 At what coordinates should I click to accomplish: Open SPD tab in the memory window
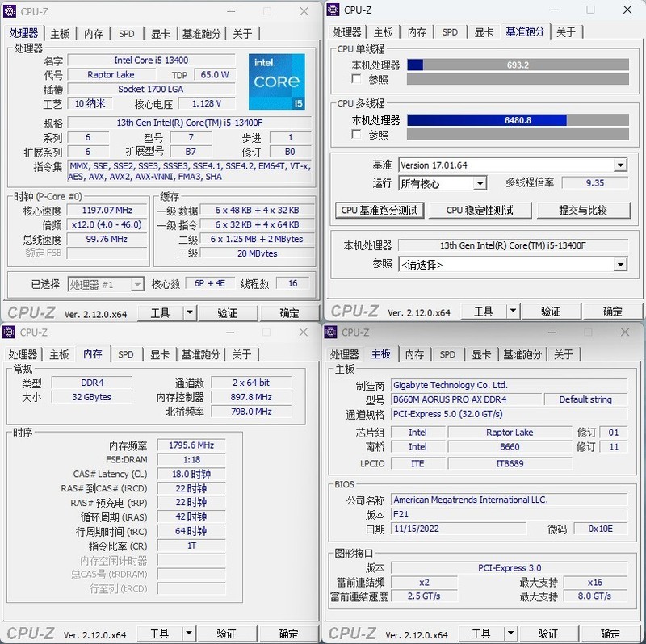[126, 354]
